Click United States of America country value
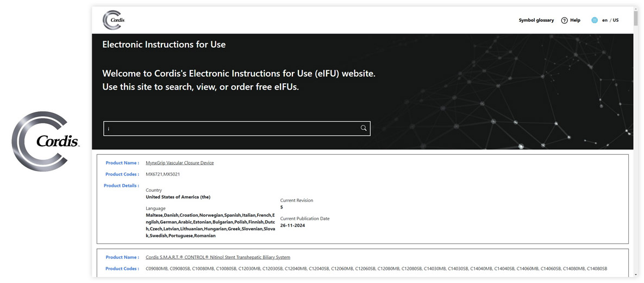This screenshot has height=283, width=644. (x=178, y=197)
